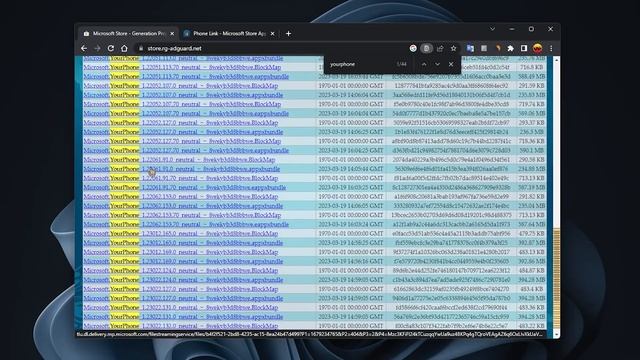Open YourPhone 1.23012.165.0 BlockMap link

pos(181,233)
